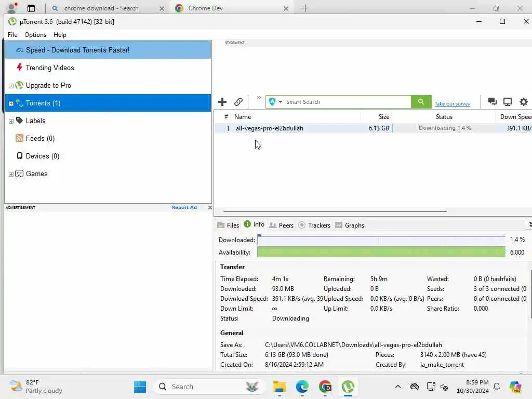The image size is (532, 399).
Task: Click the Report Ad link
Action: pyautogui.click(x=184, y=207)
